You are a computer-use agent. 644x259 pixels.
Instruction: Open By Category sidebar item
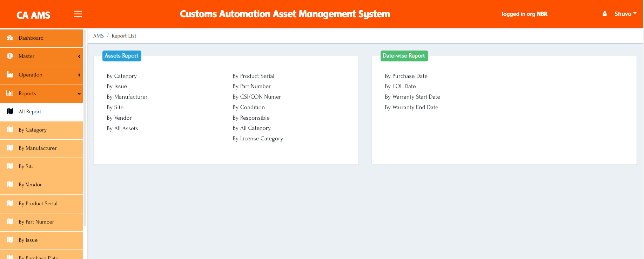tap(41, 130)
